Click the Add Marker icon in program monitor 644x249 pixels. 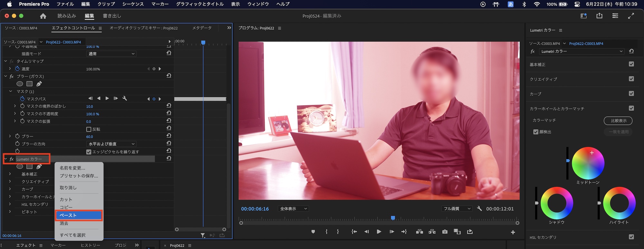(313, 232)
